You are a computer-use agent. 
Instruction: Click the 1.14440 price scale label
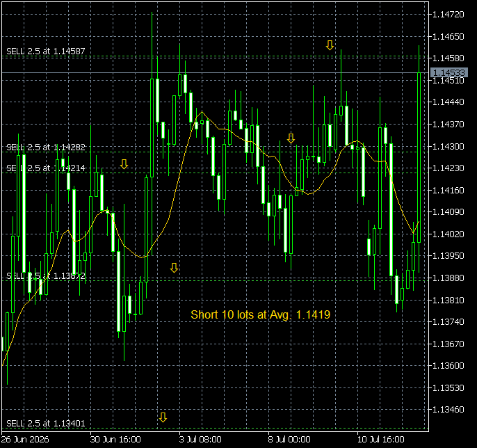(448, 102)
